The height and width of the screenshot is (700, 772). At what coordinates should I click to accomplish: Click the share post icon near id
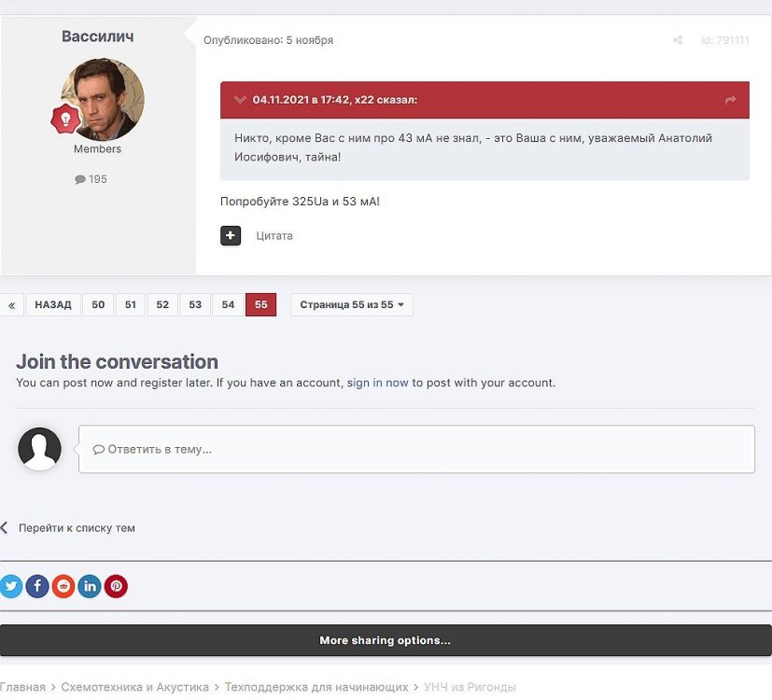click(x=678, y=41)
